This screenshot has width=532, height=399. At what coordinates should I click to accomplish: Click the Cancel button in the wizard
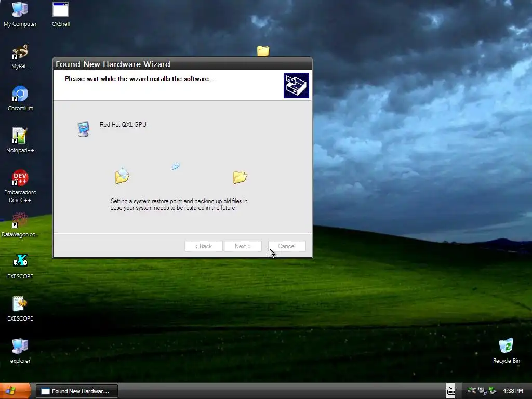pyautogui.click(x=287, y=246)
